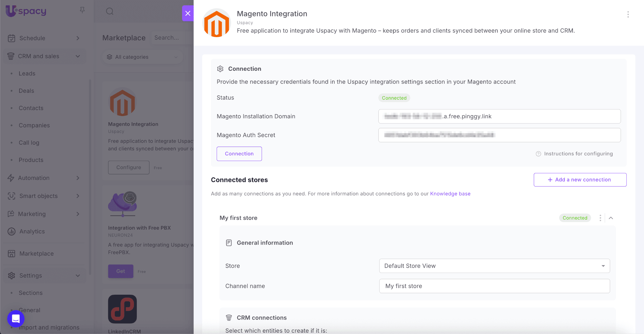Open Marketplace in the sidebar
644x334 pixels.
(36, 253)
